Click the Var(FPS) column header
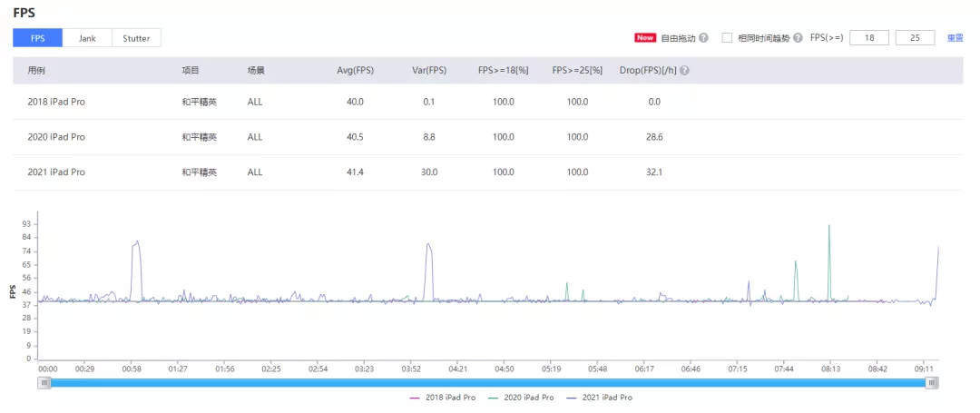 pos(428,71)
